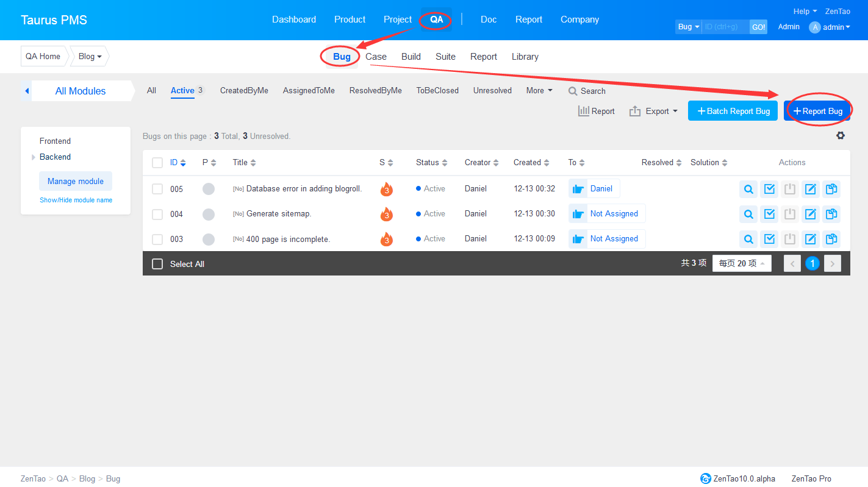868x487 pixels.
Task: Open the Export dropdown
Action: (x=653, y=111)
